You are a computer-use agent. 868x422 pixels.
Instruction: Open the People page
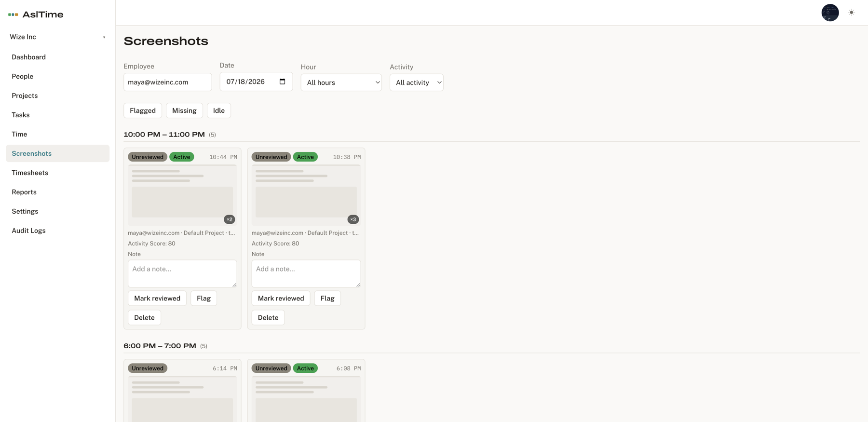pos(57,76)
